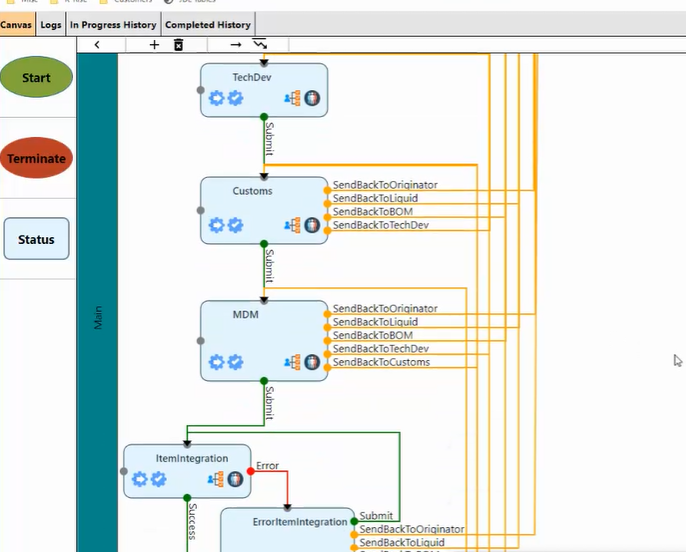Click the gray input port of ItemIntegration
The height and width of the screenshot is (552, 686).
pyautogui.click(x=124, y=471)
